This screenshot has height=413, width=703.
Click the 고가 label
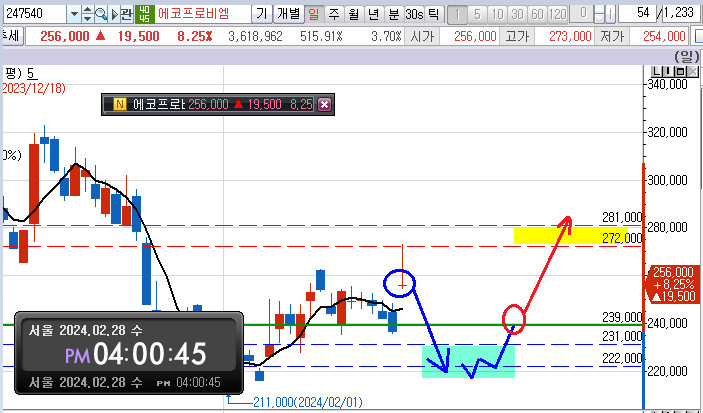coord(517,36)
